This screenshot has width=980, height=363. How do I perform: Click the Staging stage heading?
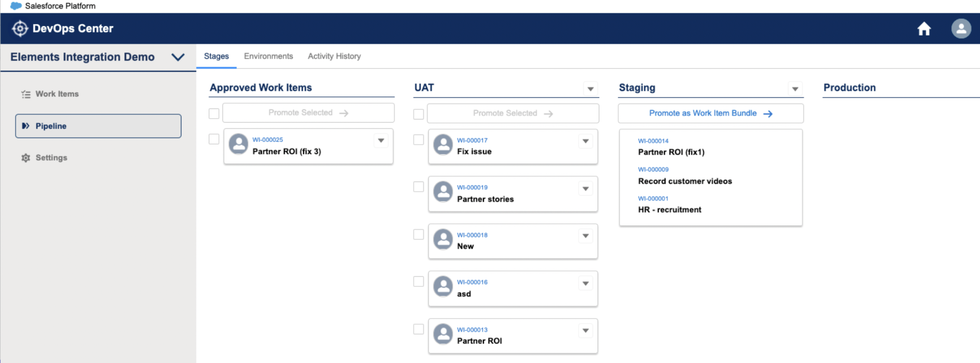tap(637, 88)
